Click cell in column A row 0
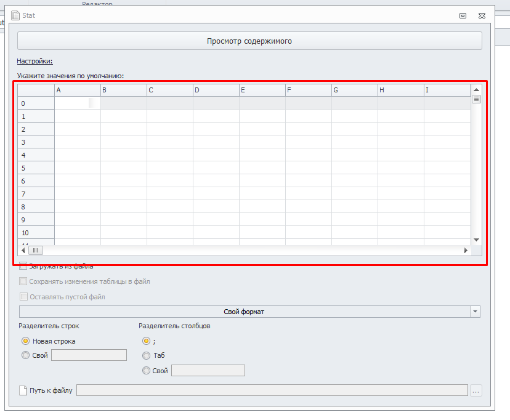Viewport: 510px width, 420px height. [78, 103]
